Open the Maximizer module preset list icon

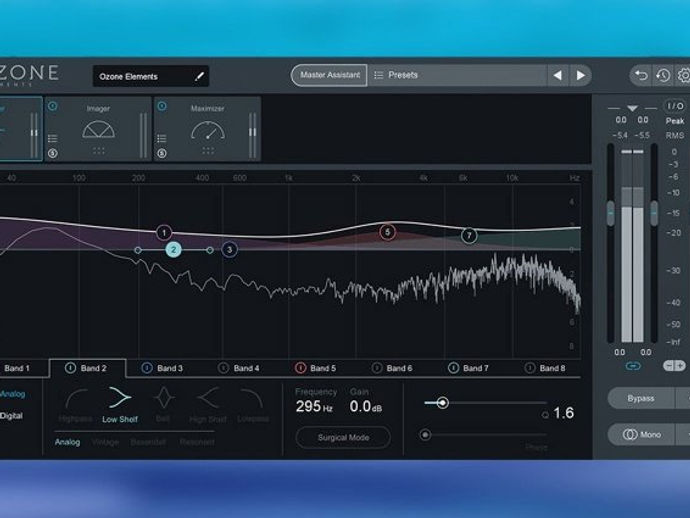(x=161, y=139)
